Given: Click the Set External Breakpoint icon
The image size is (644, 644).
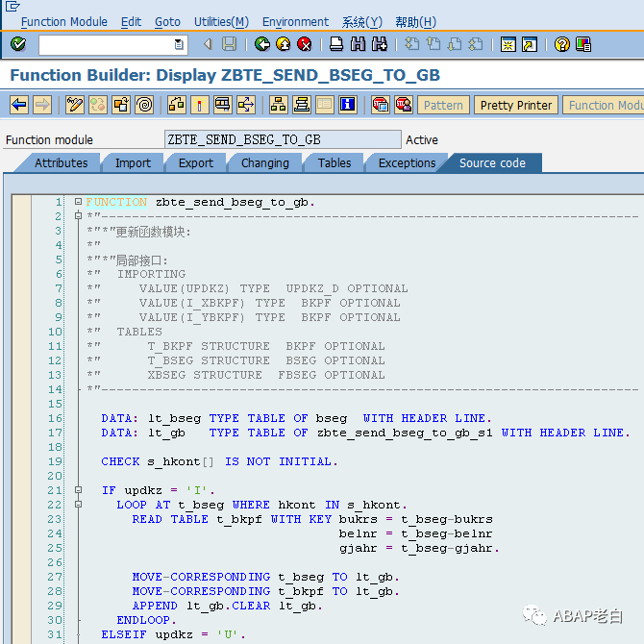Looking at the screenshot, I should (404, 105).
